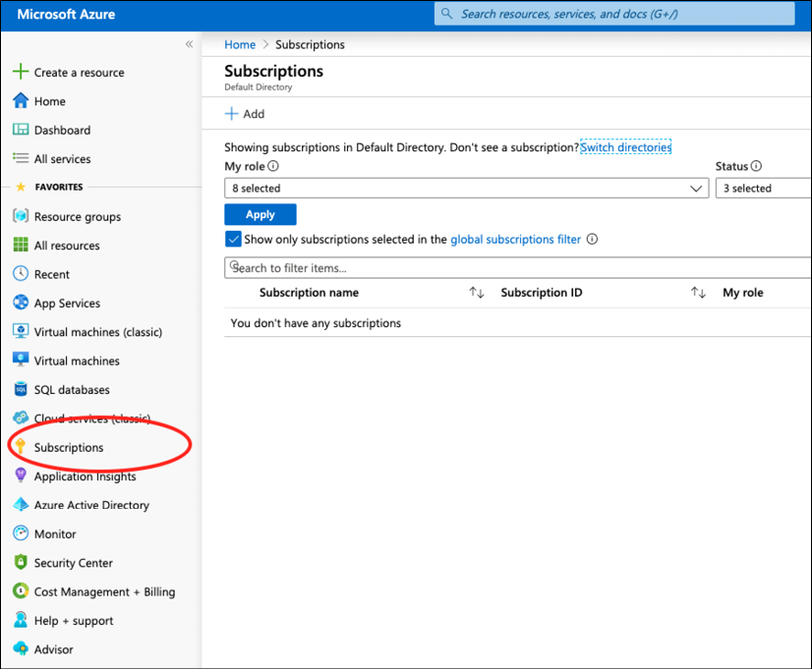Click the Apply filter button
The width and height of the screenshot is (812, 669).
[x=260, y=214]
